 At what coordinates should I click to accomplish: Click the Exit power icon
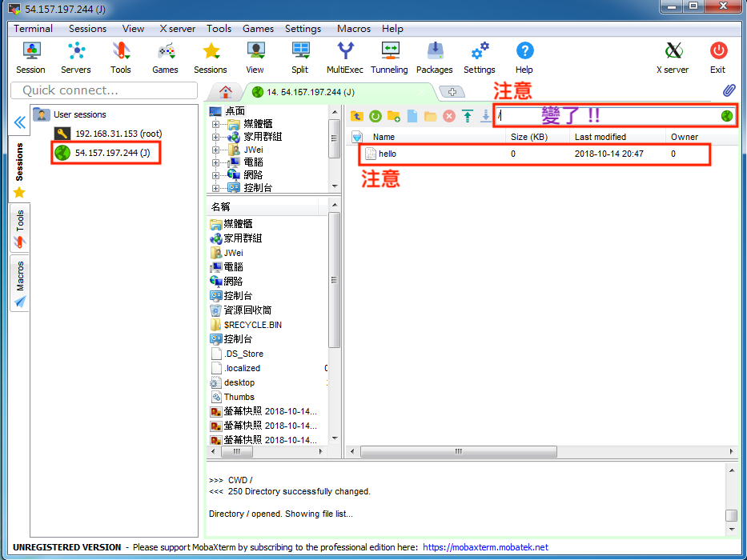[x=718, y=57]
